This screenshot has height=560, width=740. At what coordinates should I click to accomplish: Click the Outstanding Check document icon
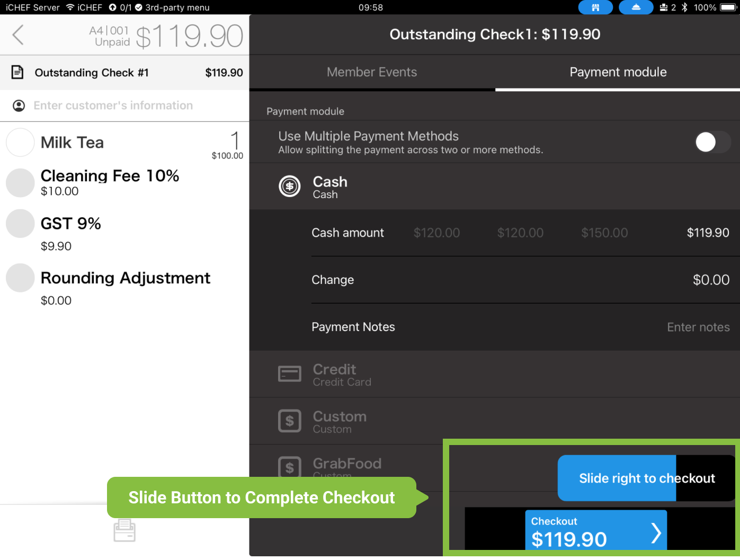pyautogui.click(x=17, y=73)
